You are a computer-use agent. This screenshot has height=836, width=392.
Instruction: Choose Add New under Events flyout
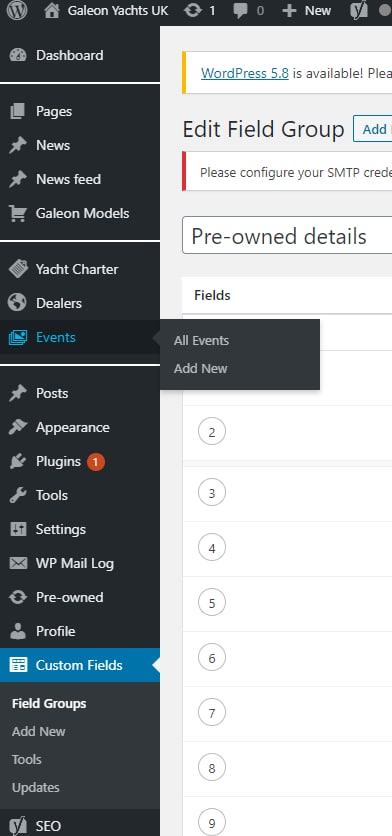pyautogui.click(x=201, y=368)
